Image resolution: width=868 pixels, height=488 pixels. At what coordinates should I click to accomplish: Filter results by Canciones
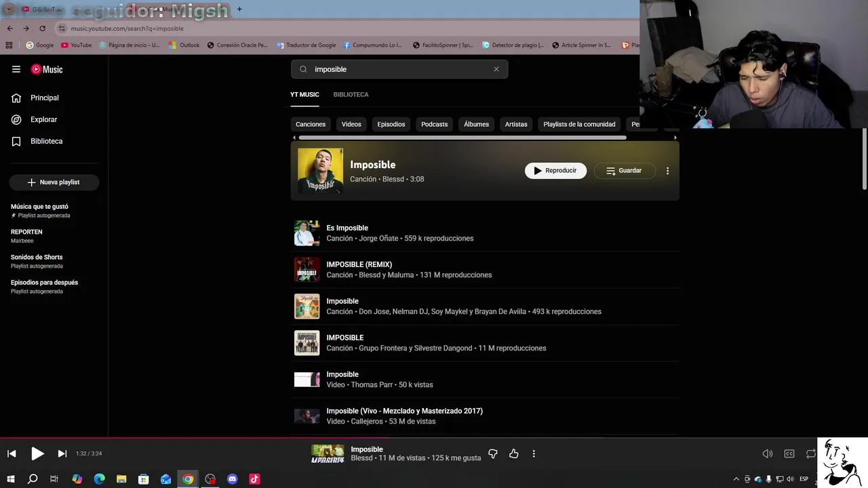coord(311,124)
